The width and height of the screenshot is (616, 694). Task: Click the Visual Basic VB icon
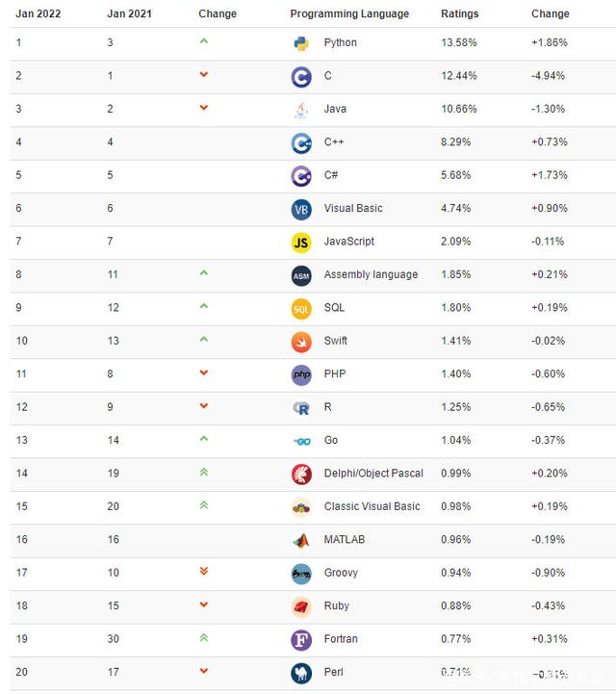[301, 209]
